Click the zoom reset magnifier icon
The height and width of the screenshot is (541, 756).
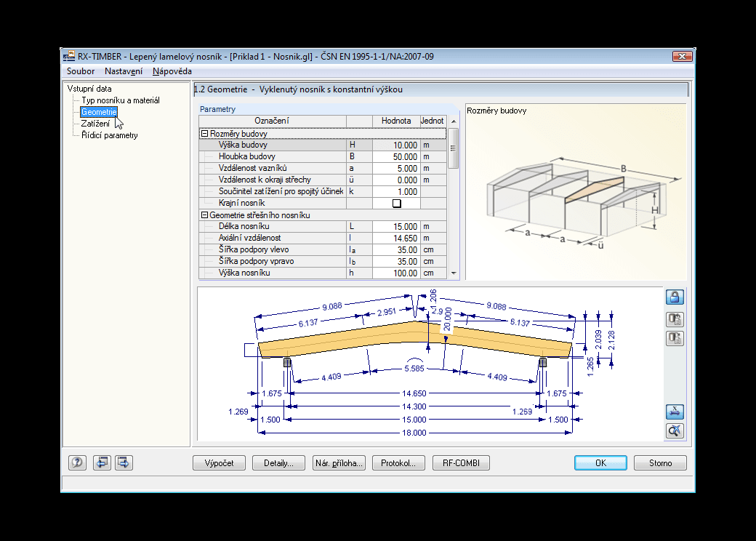point(675,430)
